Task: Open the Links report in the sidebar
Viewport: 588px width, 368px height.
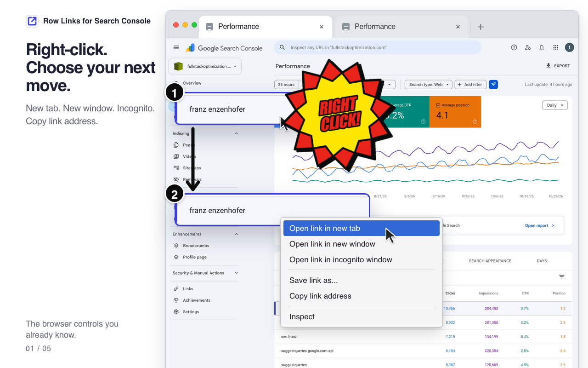Action: 188,289
